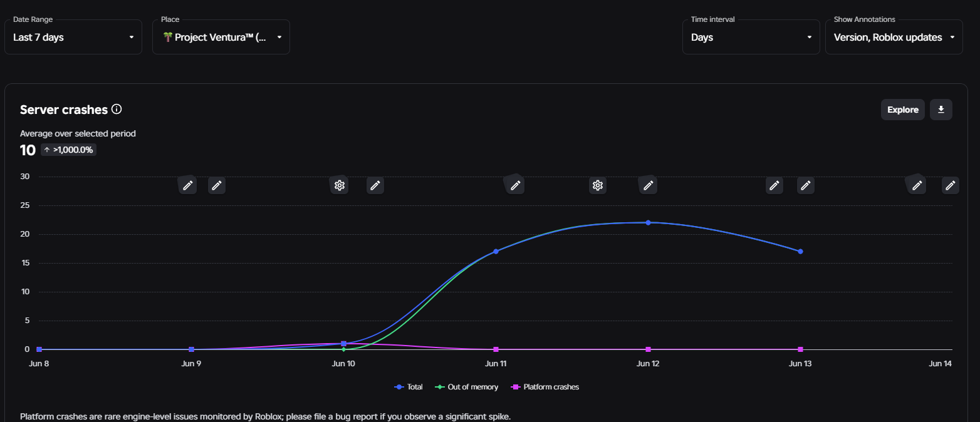Expand the Show Annotations dropdown
The height and width of the screenshot is (422, 980).
894,37
